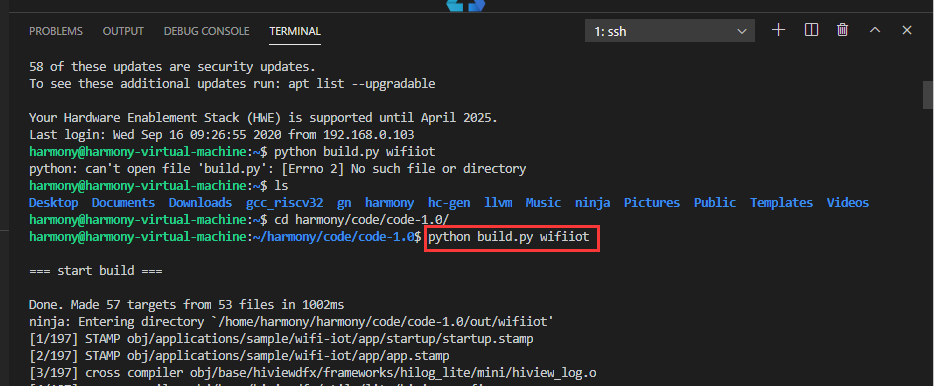Close the terminal panel with X
Viewport: 934px width, 386px height.
[907, 30]
